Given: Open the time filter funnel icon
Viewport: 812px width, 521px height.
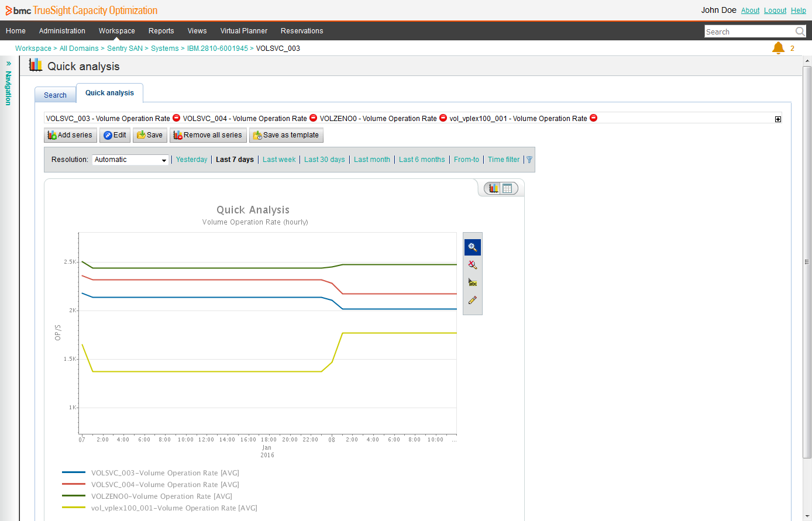Looking at the screenshot, I should click(529, 160).
